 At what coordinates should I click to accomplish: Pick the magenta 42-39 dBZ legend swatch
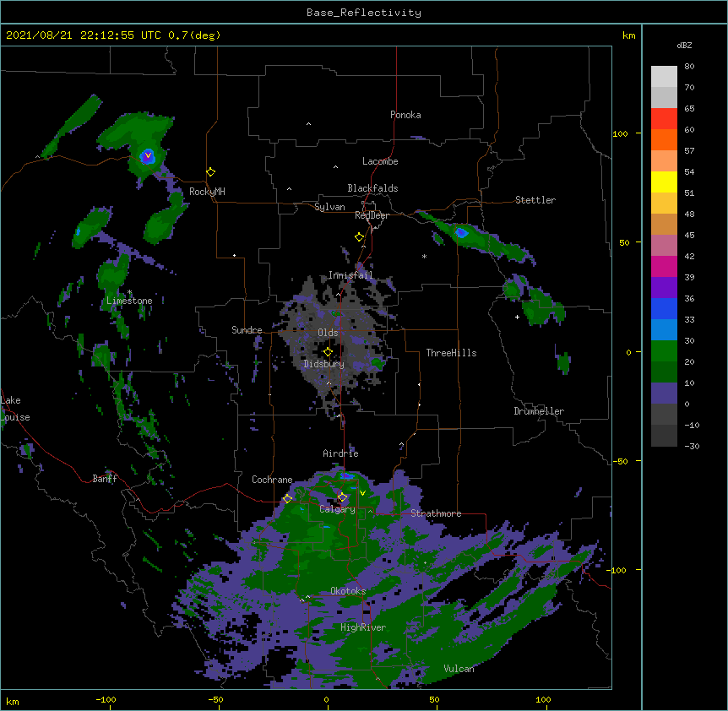[x=664, y=266]
